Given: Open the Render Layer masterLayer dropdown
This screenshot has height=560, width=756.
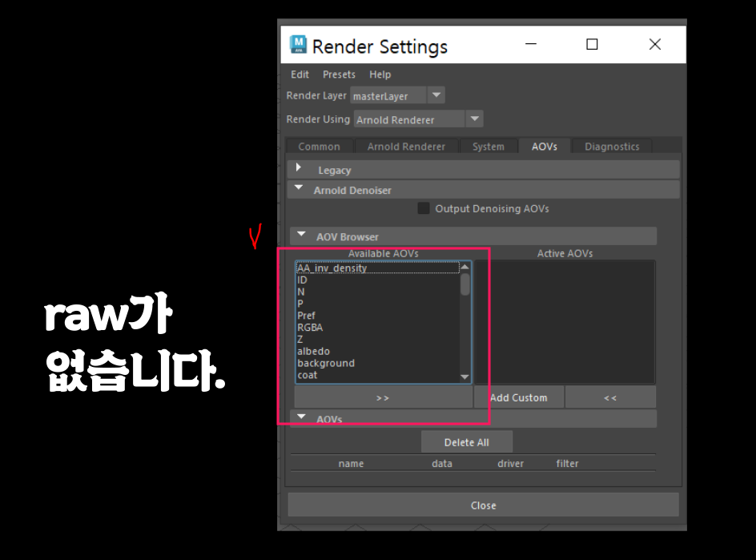Looking at the screenshot, I should 397,95.
